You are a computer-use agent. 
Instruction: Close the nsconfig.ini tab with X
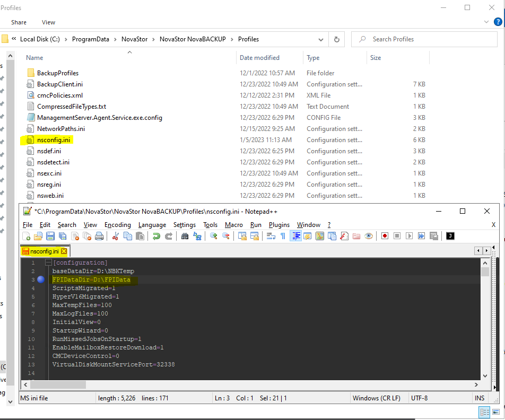[x=64, y=251]
